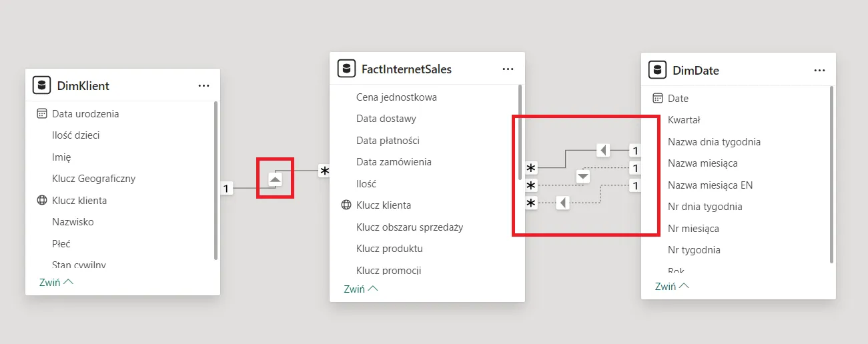Click the DimKlient to FactInternetSales filter direction arrow
Screen dimensions: 868x344
pyautogui.click(x=276, y=179)
